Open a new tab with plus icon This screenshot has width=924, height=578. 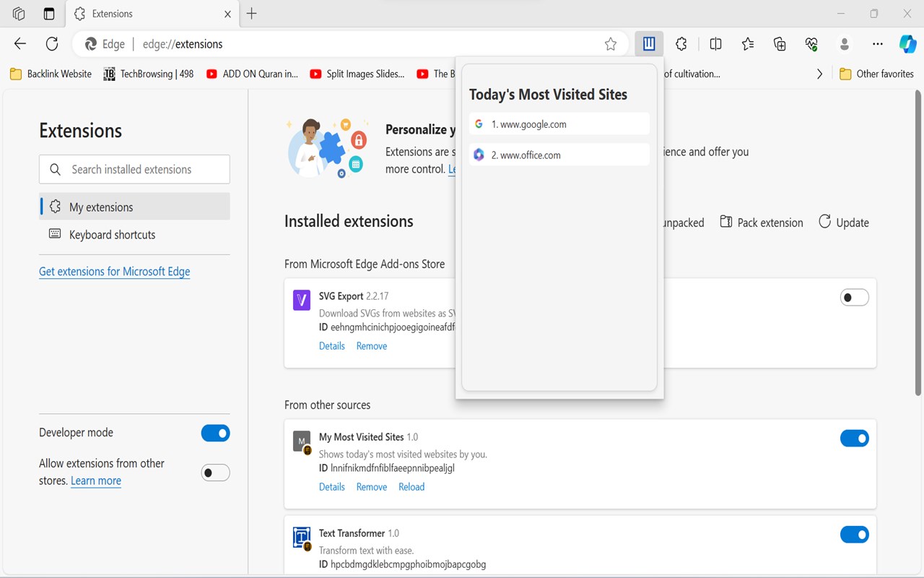(x=251, y=14)
